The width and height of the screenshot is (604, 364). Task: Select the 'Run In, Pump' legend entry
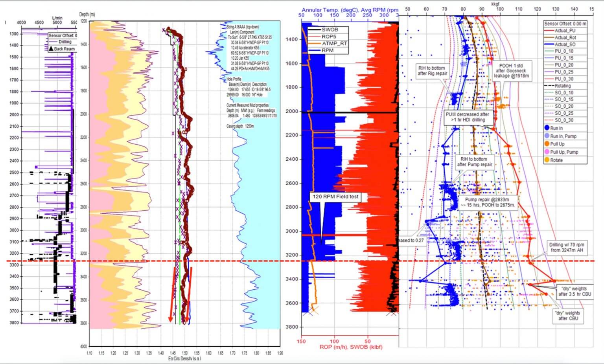(560, 136)
